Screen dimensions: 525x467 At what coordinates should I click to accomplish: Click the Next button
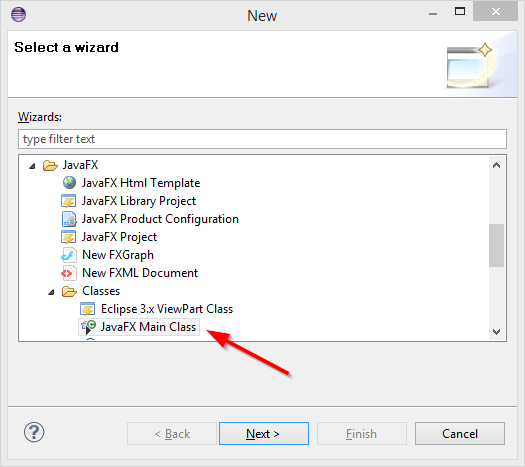264,434
